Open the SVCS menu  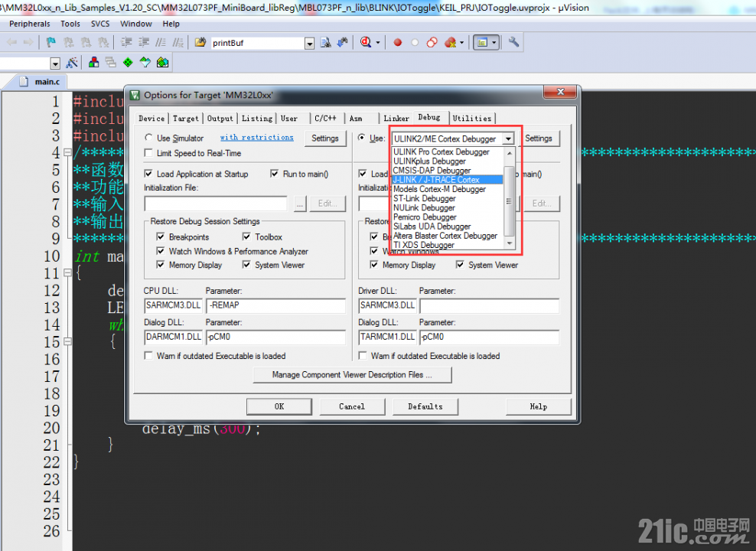click(x=100, y=24)
